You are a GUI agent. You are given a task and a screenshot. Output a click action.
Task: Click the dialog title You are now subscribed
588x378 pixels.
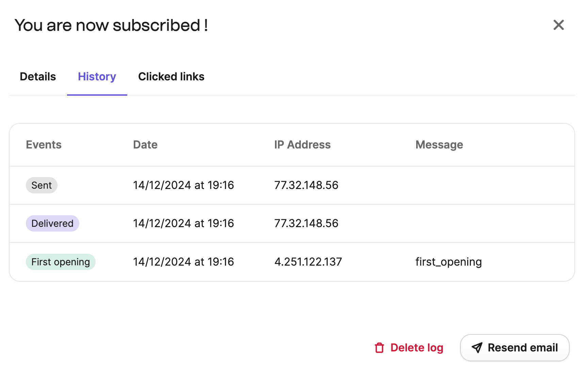[x=111, y=25]
